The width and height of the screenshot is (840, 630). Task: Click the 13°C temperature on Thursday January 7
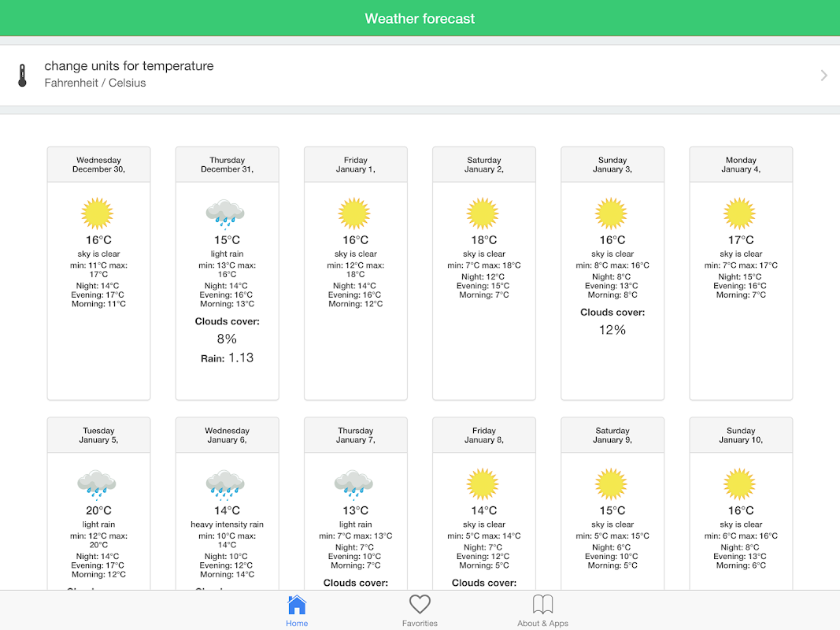356,510
